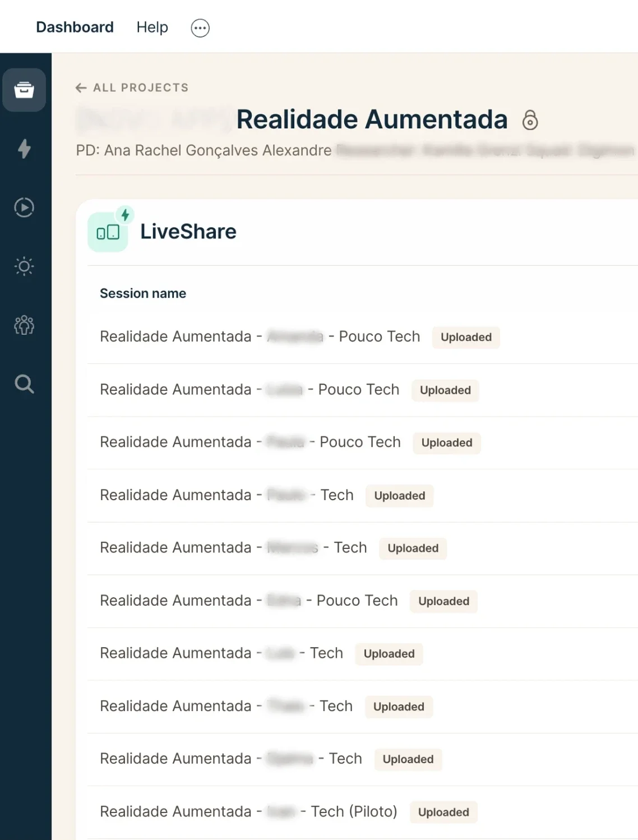Click Uploaded badge on Tech (Piloto) row
Screen dimensions: 638x840
443,813
